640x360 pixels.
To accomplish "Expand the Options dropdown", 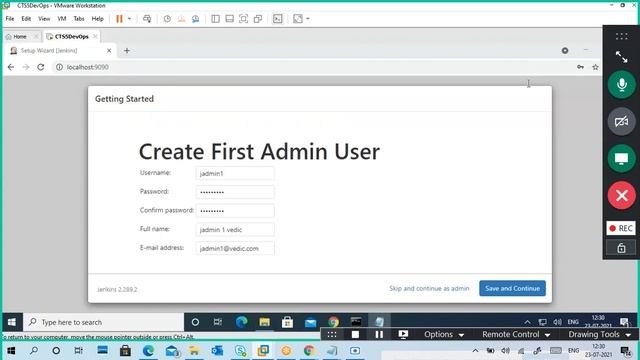I will click(x=444, y=335).
